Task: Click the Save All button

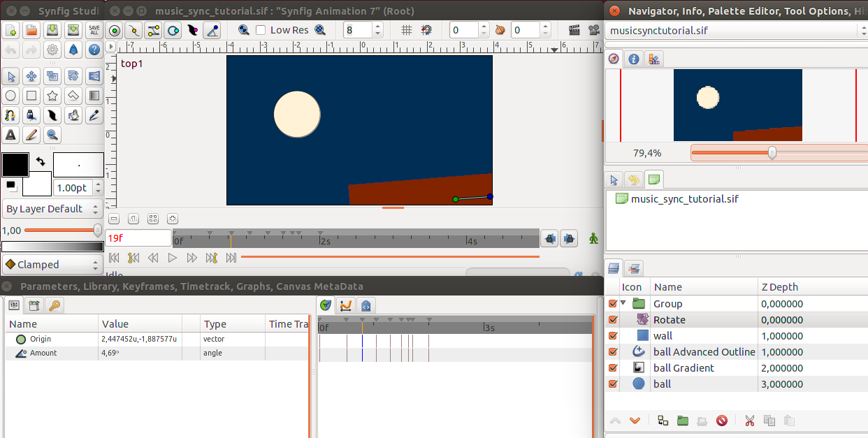Action: [94, 30]
